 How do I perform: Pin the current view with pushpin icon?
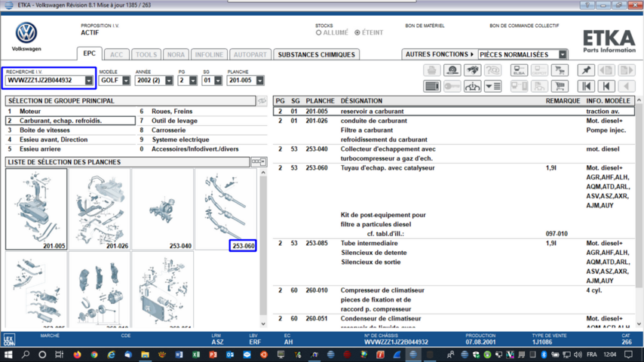tap(586, 70)
